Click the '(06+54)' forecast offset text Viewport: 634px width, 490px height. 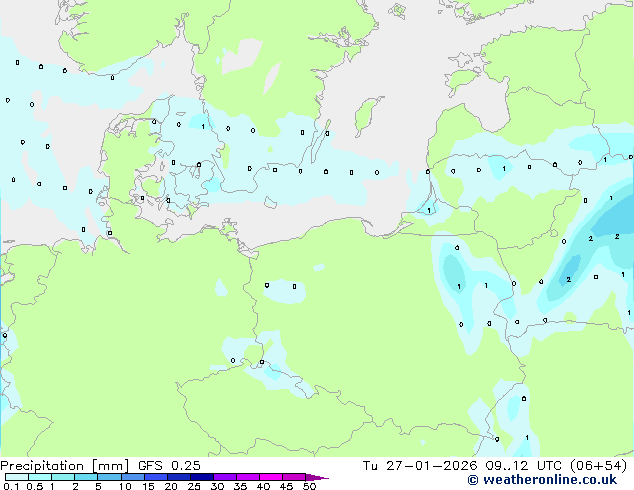(x=598, y=466)
